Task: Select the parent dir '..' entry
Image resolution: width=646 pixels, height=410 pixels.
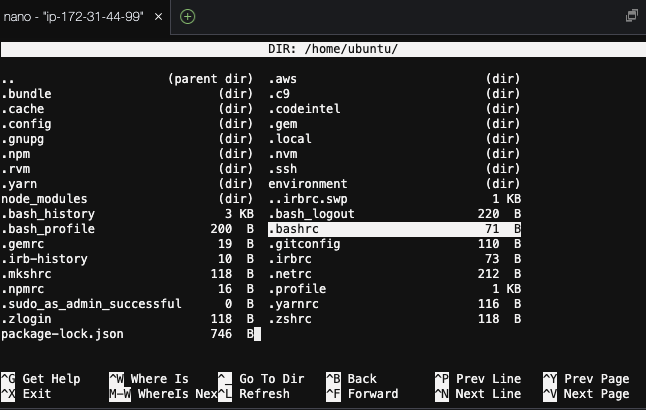Action: [127, 79]
